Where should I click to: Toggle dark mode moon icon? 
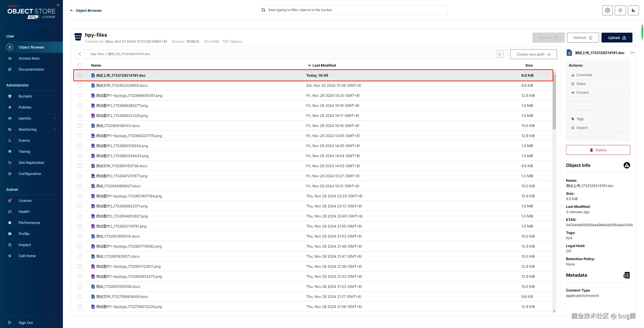point(633,10)
